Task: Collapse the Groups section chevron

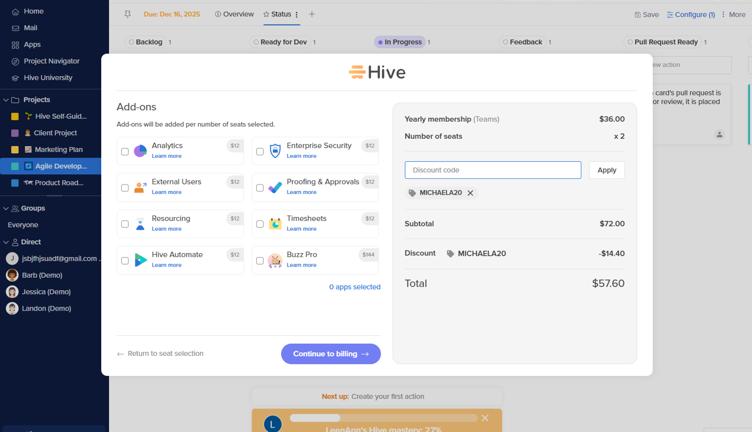Action: 6,209
